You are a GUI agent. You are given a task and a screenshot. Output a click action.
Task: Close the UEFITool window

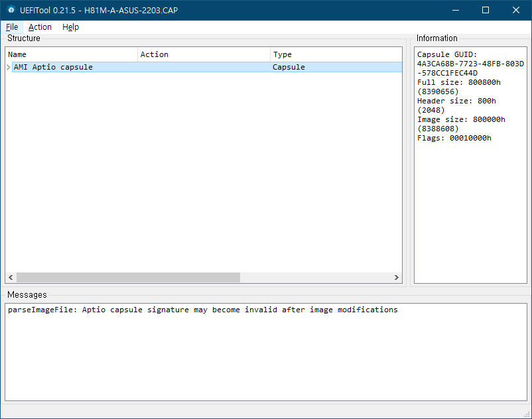coord(515,10)
